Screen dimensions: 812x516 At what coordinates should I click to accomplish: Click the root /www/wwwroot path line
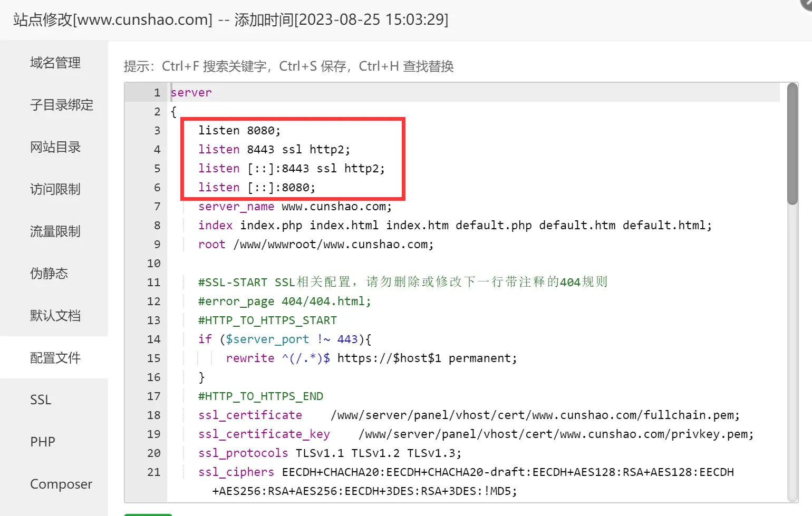coord(315,245)
